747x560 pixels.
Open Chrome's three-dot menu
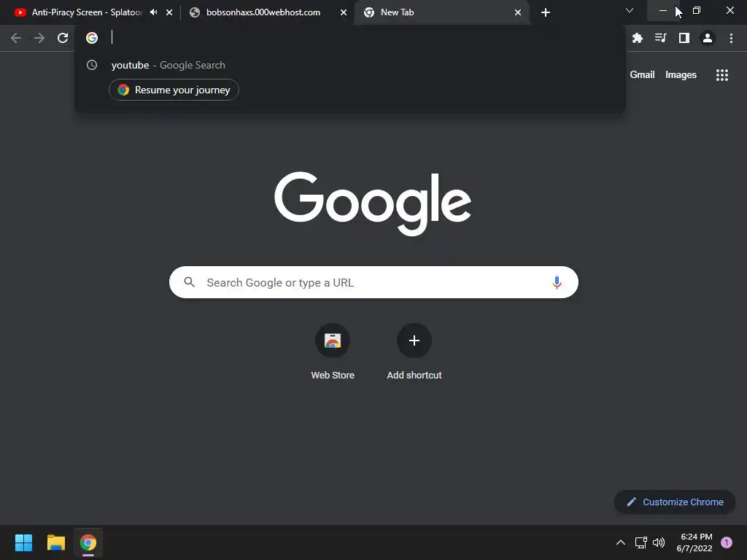click(x=731, y=38)
